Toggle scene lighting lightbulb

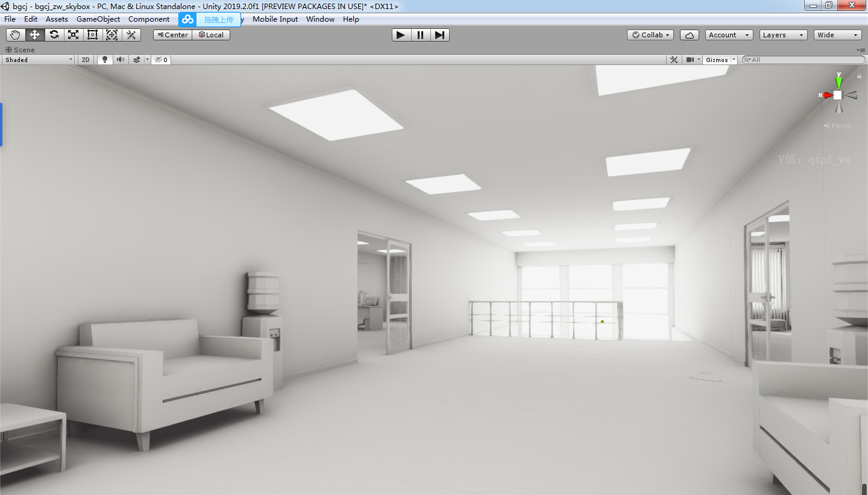click(105, 60)
